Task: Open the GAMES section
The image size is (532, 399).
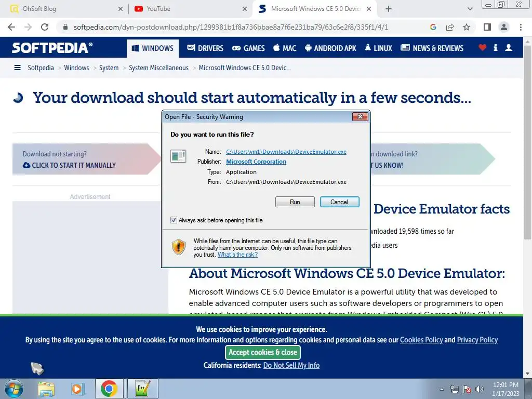Action: pyautogui.click(x=248, y=48)
